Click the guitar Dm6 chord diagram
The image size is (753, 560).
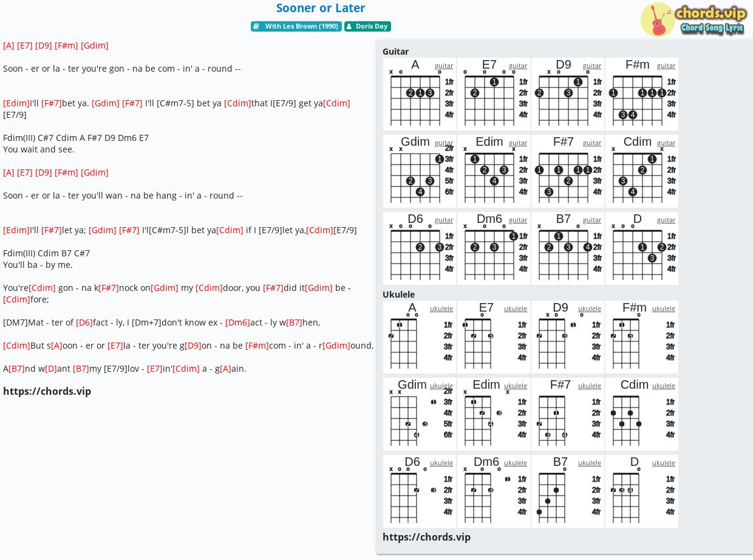point(494,248)
